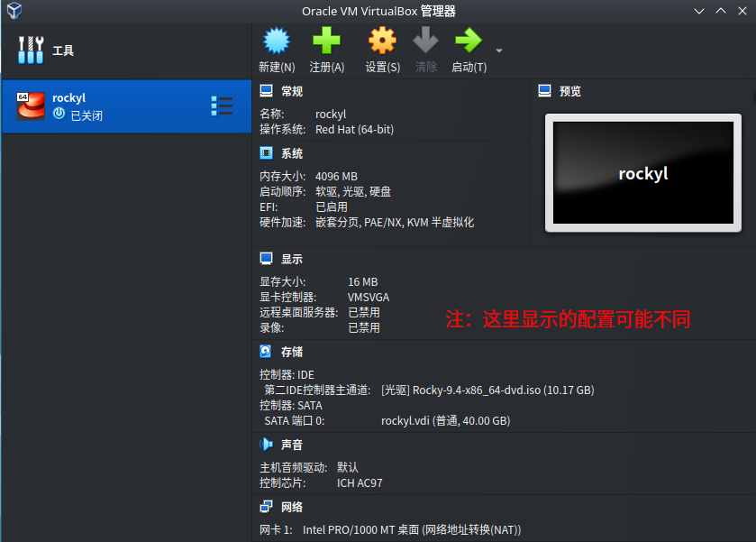This screenshot has width=756, height=542.
Task: Click the 软驱, 光驱, 硬盘 boot order value
Action: (353, 191)
